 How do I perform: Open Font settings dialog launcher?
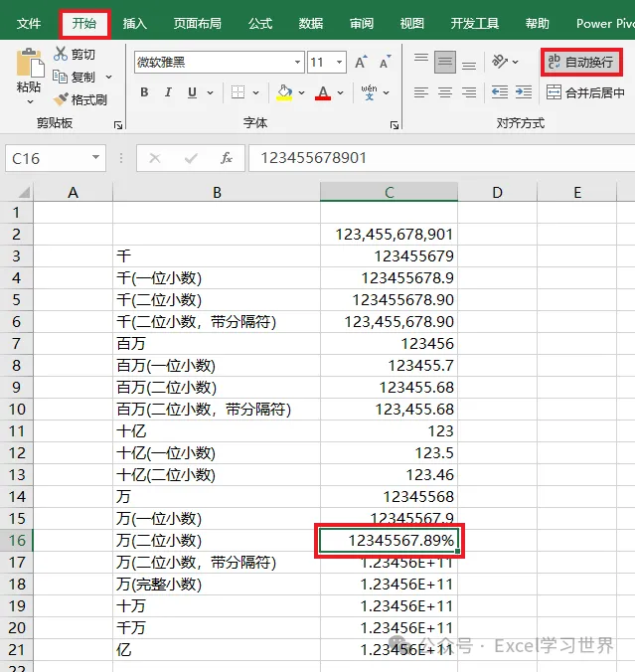pos(395,125)
